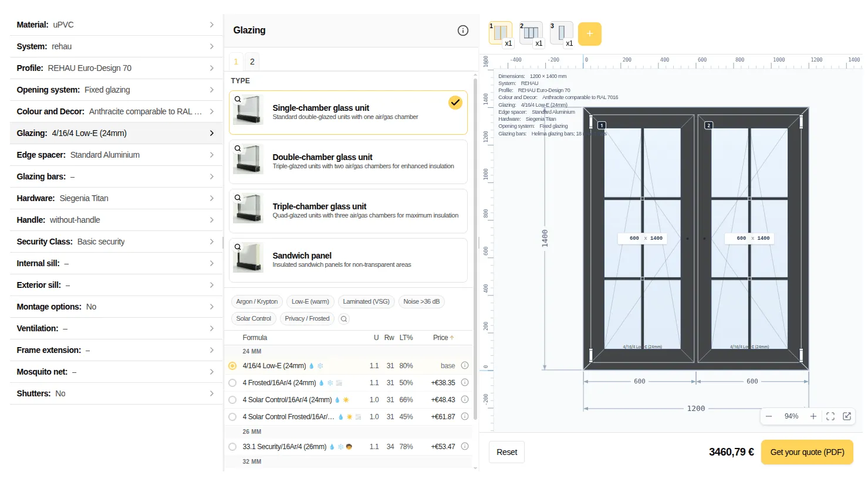
Task: Open the Mosquito net option
Action: [x=115, y=372]
